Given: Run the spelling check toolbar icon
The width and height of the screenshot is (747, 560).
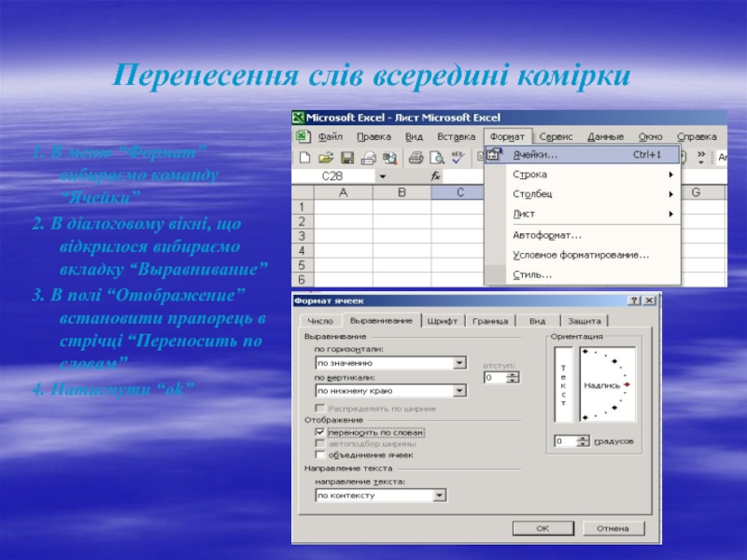Looking at the screenshot, I should point(458,157).
